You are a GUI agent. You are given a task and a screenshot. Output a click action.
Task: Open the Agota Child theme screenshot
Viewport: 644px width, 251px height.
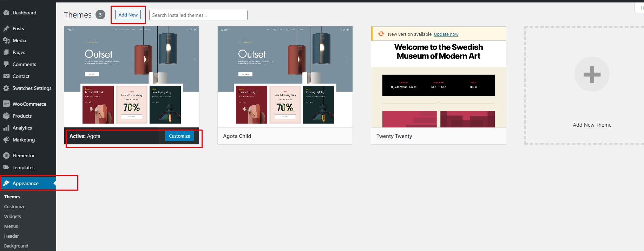pos(285,77)
